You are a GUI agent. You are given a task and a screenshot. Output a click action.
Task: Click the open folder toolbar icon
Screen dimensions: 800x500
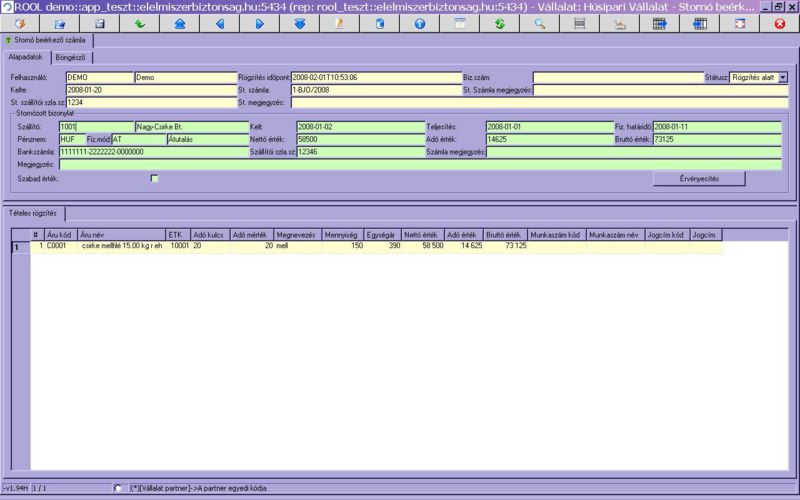59,22
